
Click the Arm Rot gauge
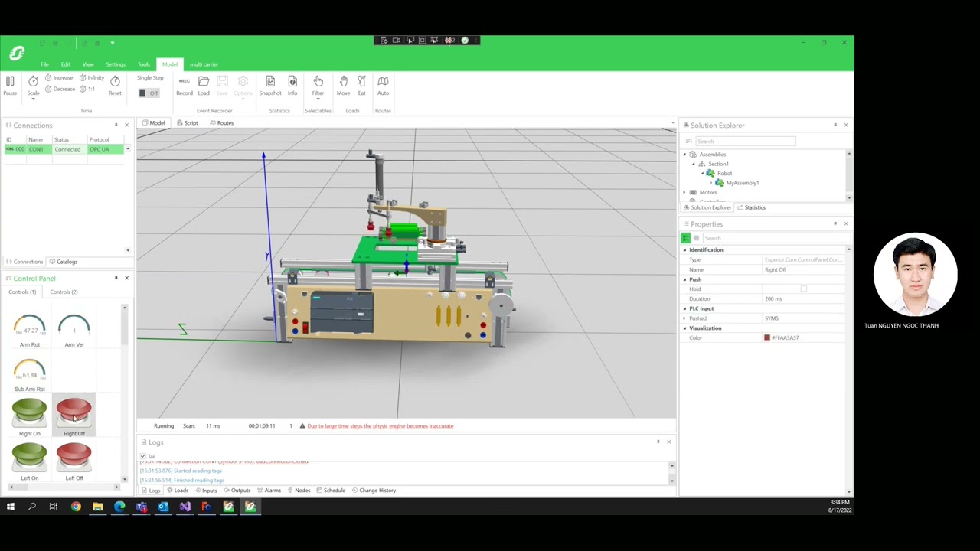[29, 328]
